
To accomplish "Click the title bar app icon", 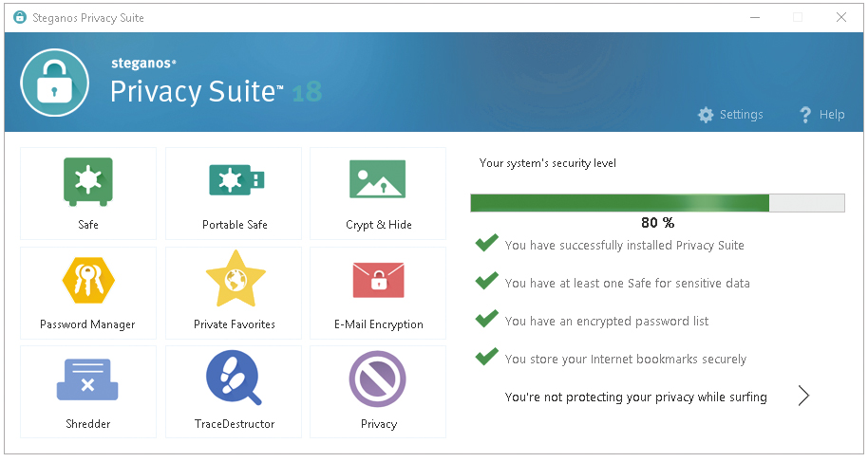I will tap(20, 17).
